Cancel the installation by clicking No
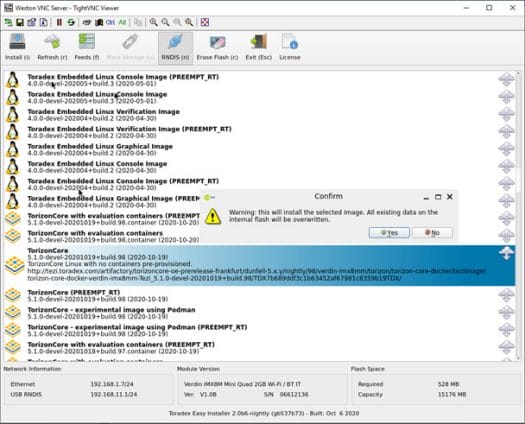 tap(432, 233)
